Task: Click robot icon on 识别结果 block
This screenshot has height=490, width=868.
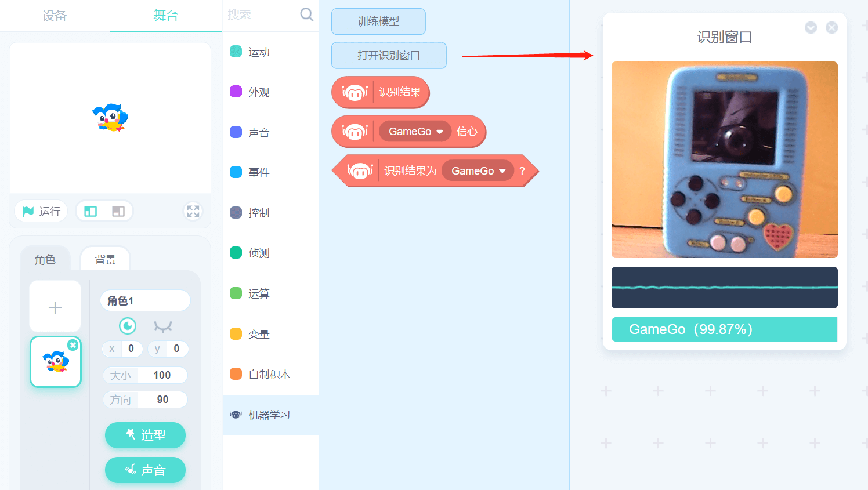Action: (355, 92)
